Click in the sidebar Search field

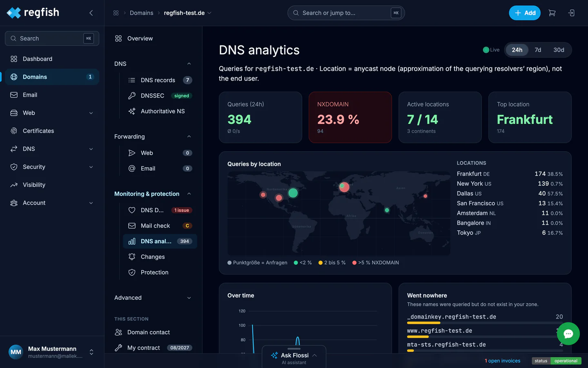click(52, 38)
